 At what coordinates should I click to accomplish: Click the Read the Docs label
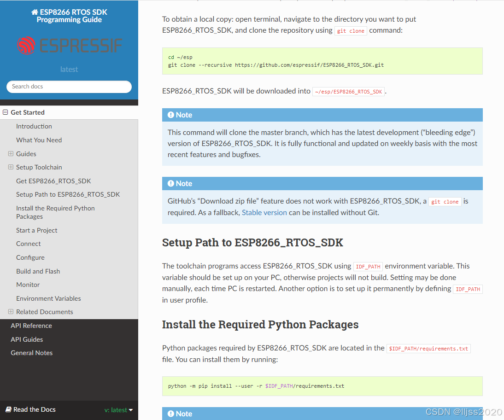coord(35,410)
